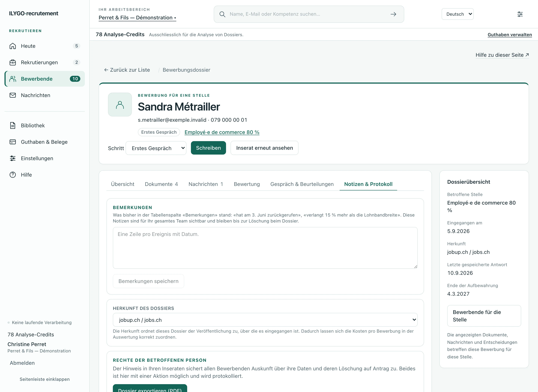Click the magnifier search icon
This screenshot has width=538, height=392.
222,14
